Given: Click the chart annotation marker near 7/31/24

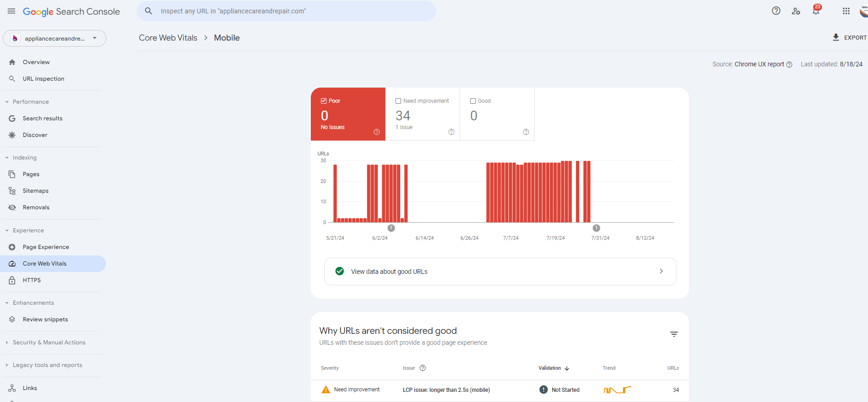Looking at the screenshot, I should click(596, 228).
